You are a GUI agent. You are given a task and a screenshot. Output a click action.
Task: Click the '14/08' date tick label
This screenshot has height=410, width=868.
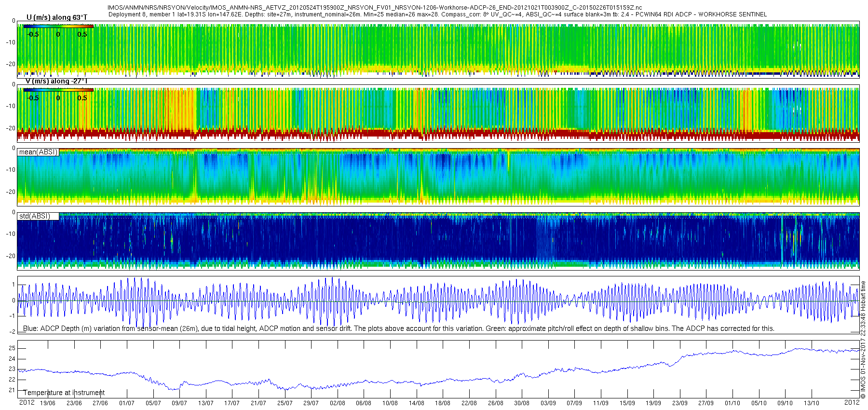(x=417, y=403)
